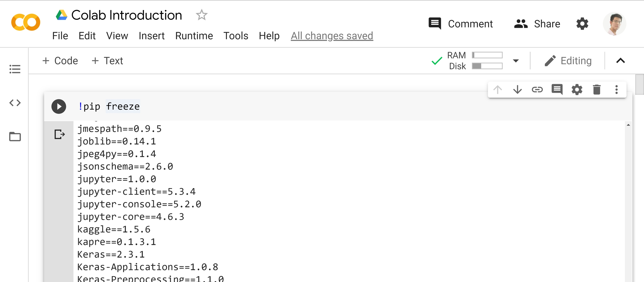Copy link to cell icon
Viewport: 644px width, 282px height.
point(537,90)
